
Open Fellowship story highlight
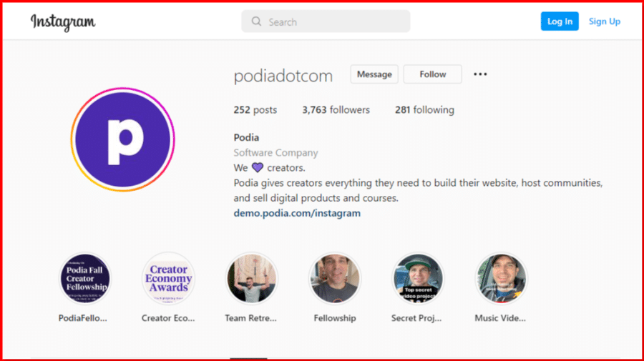(335, 279)
